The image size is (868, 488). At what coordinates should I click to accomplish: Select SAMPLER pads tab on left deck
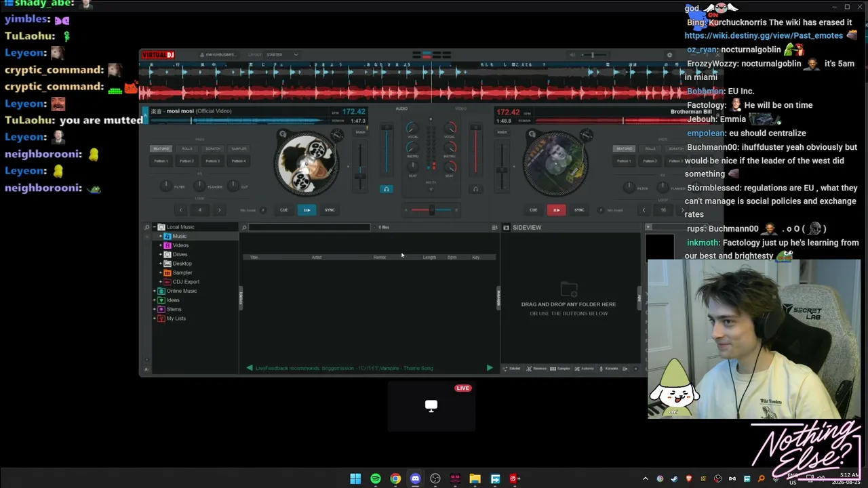point(239,148)
